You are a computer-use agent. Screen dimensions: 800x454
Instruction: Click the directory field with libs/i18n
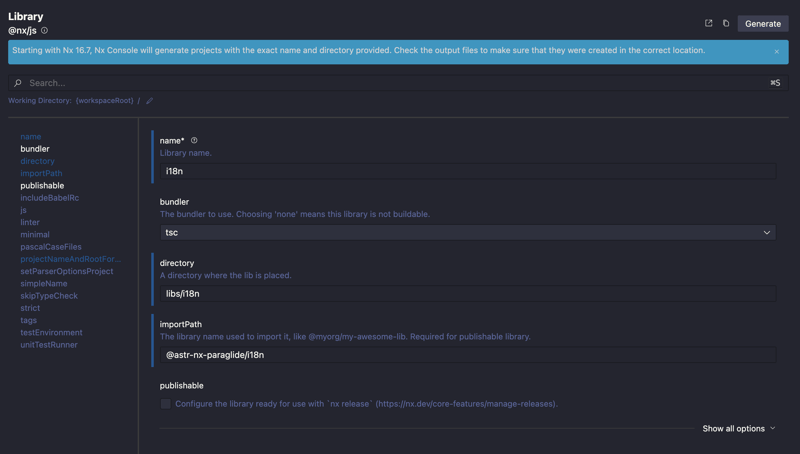[468, 294]
